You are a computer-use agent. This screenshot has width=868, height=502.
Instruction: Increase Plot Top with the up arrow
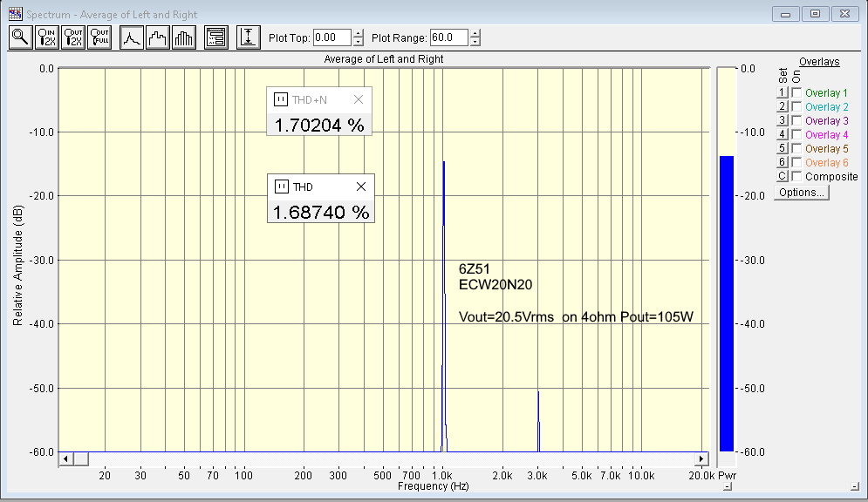359,34
